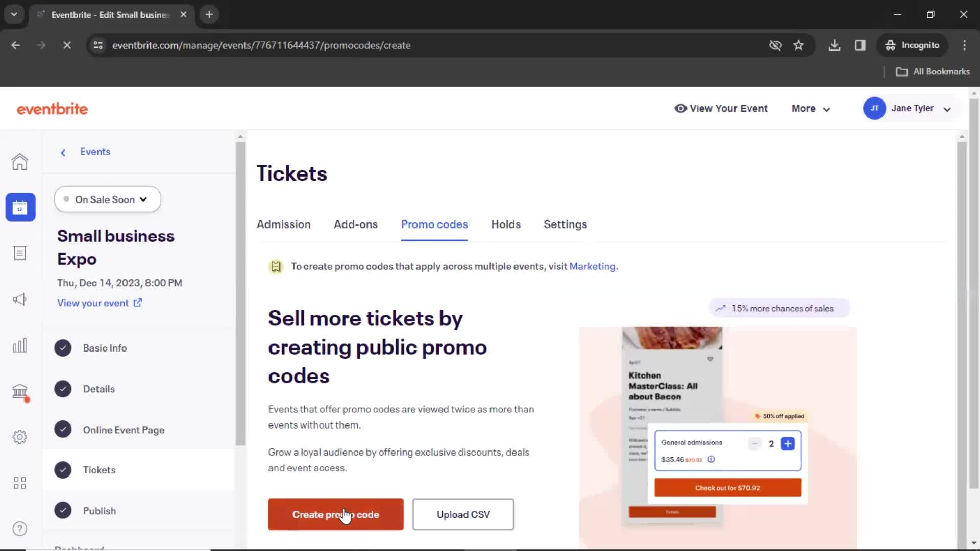Open browser downloads icon
The width and height of the screenshot is (980, 551).
coord(835,45)
